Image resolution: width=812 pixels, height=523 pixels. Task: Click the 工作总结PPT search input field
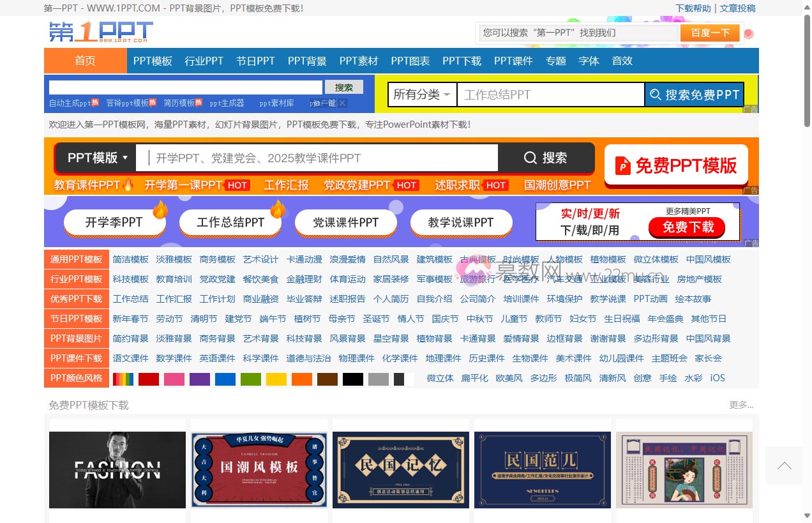click(x=550, y=95)
